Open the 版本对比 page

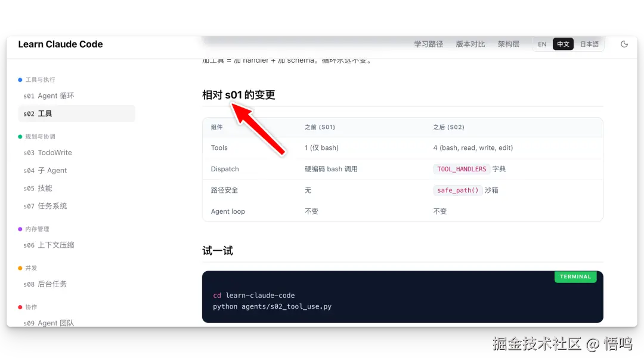click(x=470, y=44)
